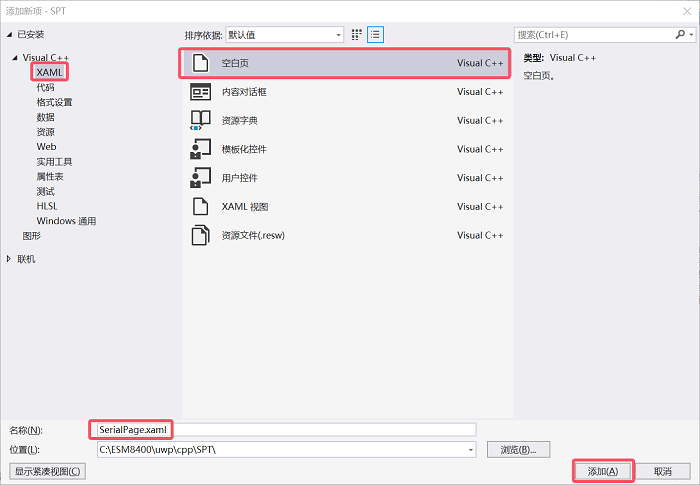Viewport: 700px width, 485px height.
Task: Select 代码 category in tree
Action: [46, 88]
